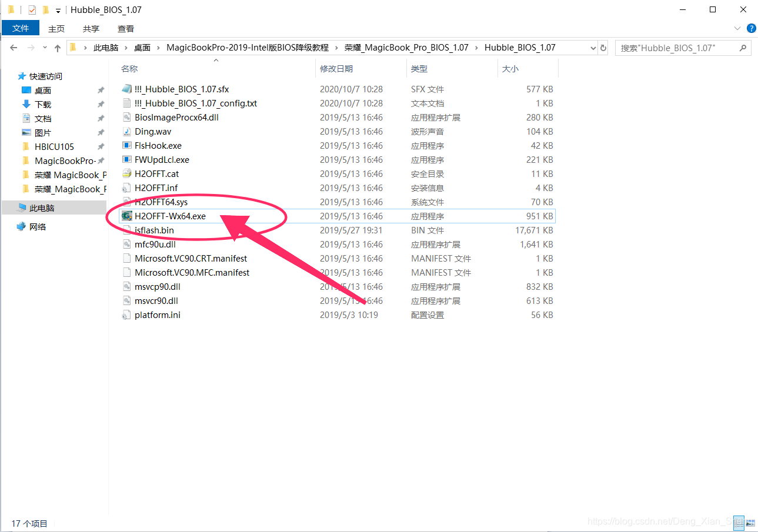Switch to the 共享 ribbon tab

pyautogui.click(x=91, y=28)
